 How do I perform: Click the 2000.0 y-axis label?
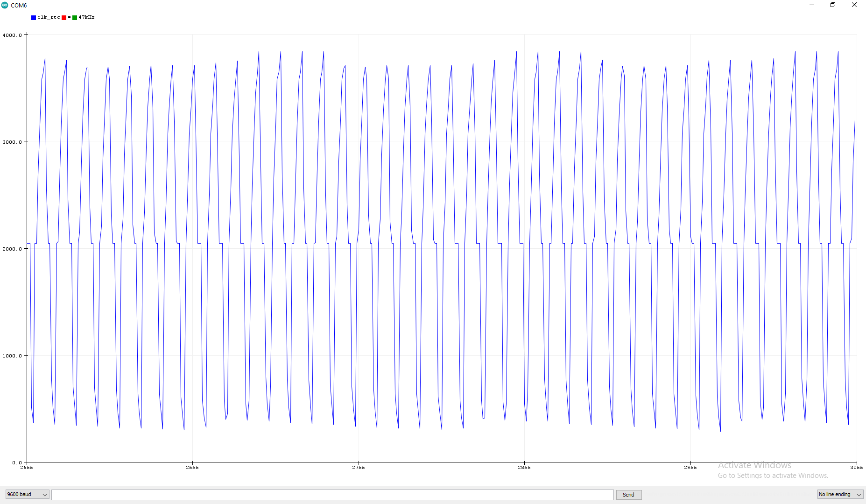tap(12, 249)
